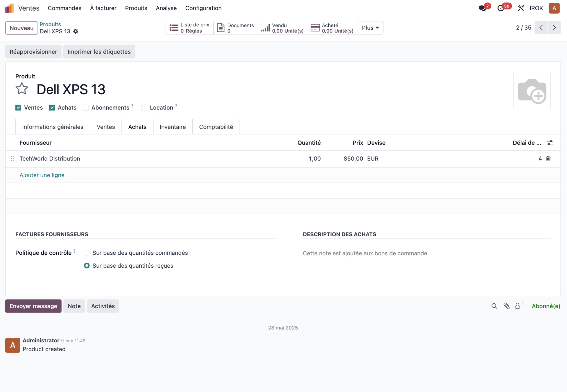Screen dimensions: 567x392
Task: Show followers via the person icon
Action: pyautogui.click(x=519, y=305)
